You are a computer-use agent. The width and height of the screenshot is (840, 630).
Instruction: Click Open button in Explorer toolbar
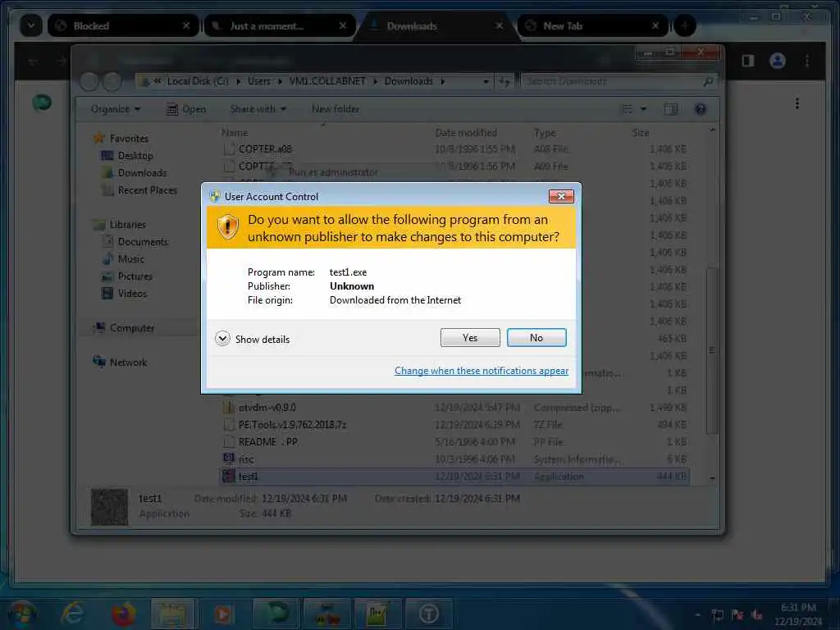coord(186,109)
